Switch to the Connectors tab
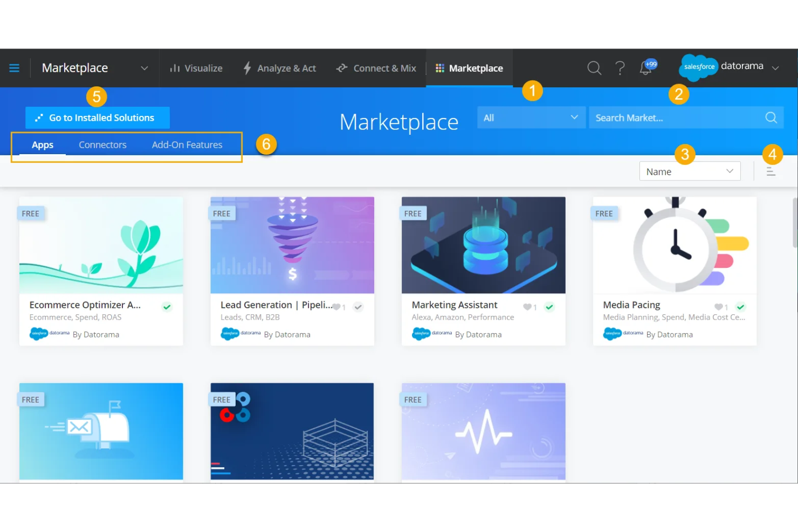The image size is (798, 532). coord(102,144)
